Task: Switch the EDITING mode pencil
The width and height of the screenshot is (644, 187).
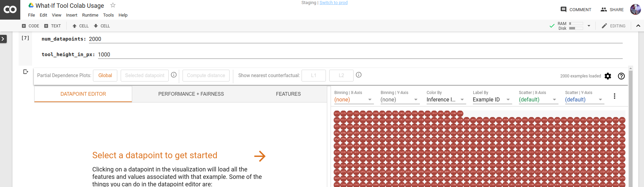Action: [614, 26]
